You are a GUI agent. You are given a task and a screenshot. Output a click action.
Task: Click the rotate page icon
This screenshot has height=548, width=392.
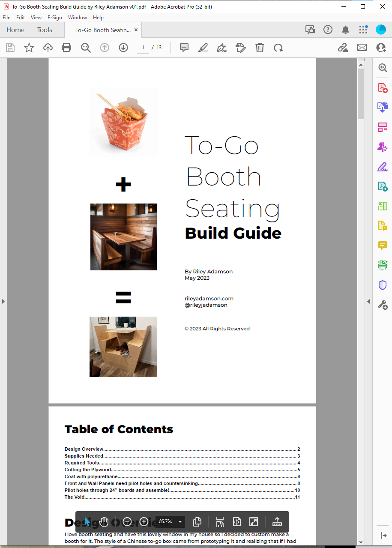[278, 48]
